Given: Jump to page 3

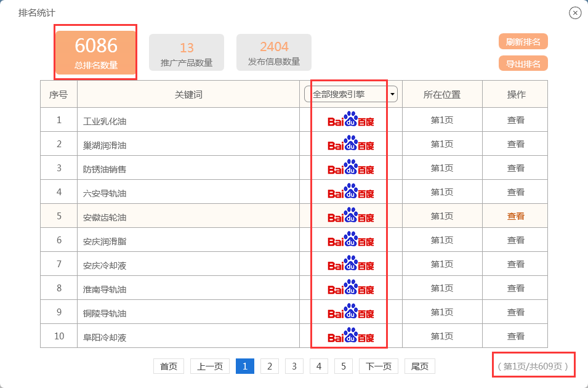Looking at the screenshot, I should click(294, 366).
